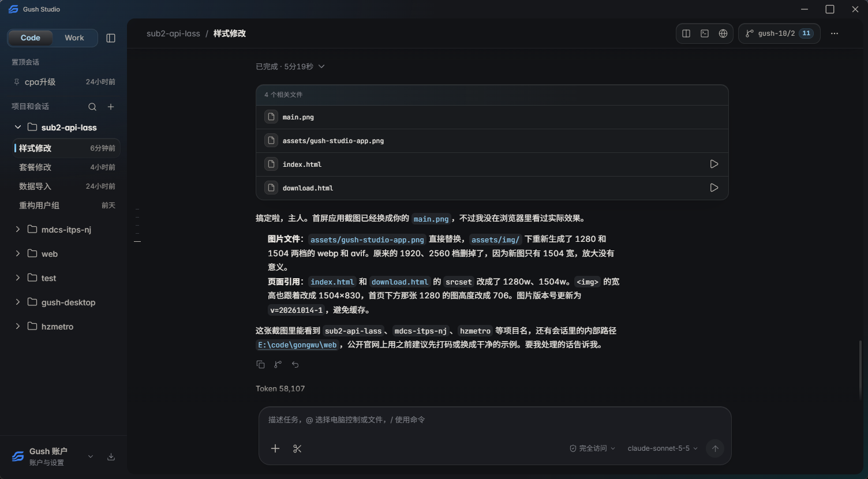868x479 pixels.
Task: Branch conversation from this reply
Action: click(x=278, y=365)
